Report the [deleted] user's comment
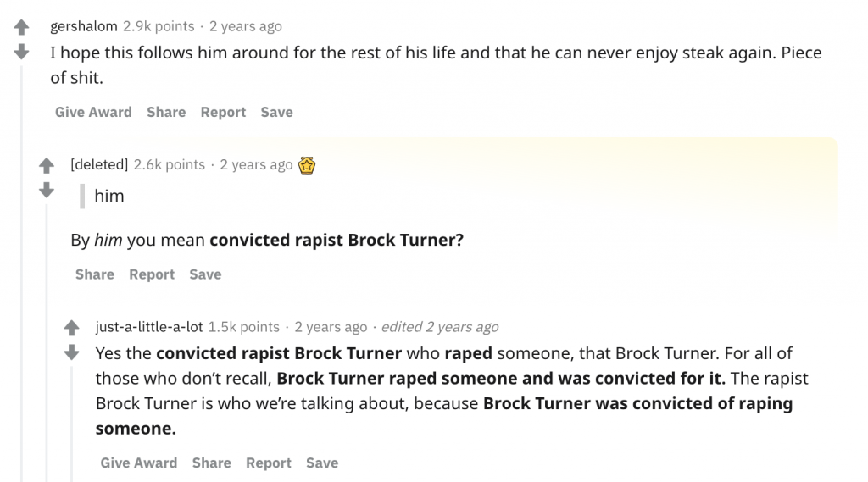The image size is (868, 482). pyautogui.click(x=152, y=274)
